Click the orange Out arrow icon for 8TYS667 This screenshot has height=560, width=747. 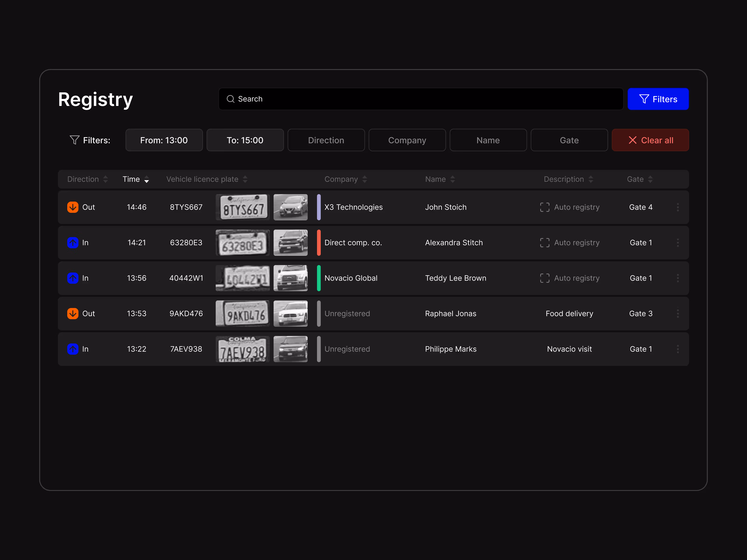point(73,207)
